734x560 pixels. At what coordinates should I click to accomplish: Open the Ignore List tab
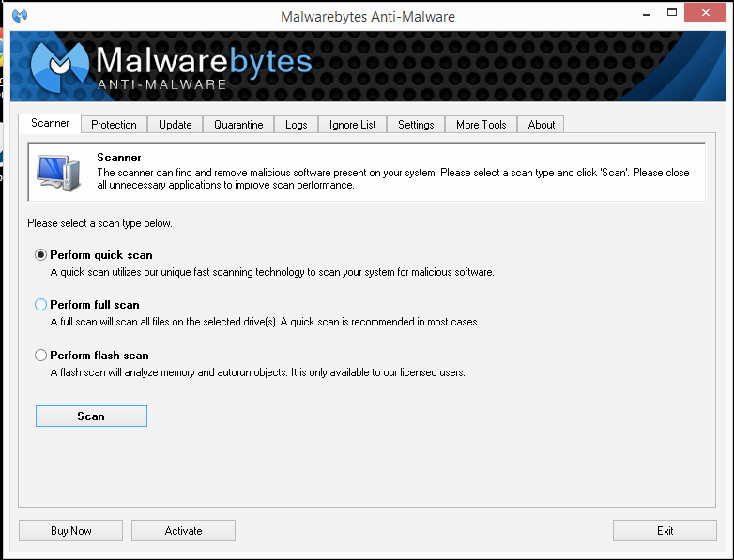353,125
